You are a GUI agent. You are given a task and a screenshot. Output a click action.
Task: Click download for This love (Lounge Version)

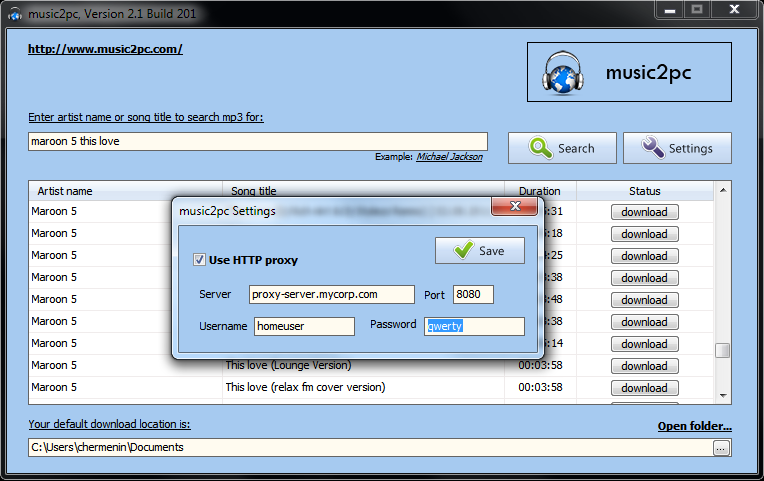click(x=645, y=366)
